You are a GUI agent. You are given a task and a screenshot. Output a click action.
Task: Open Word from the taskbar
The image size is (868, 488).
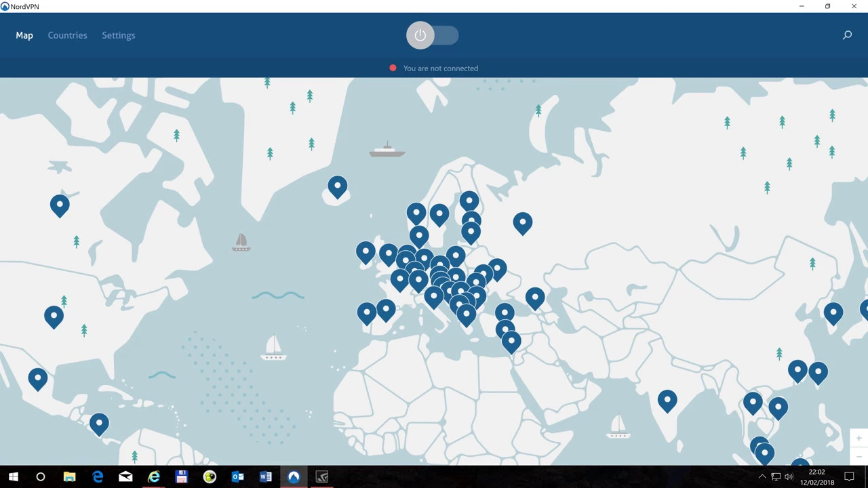[265, 477]
